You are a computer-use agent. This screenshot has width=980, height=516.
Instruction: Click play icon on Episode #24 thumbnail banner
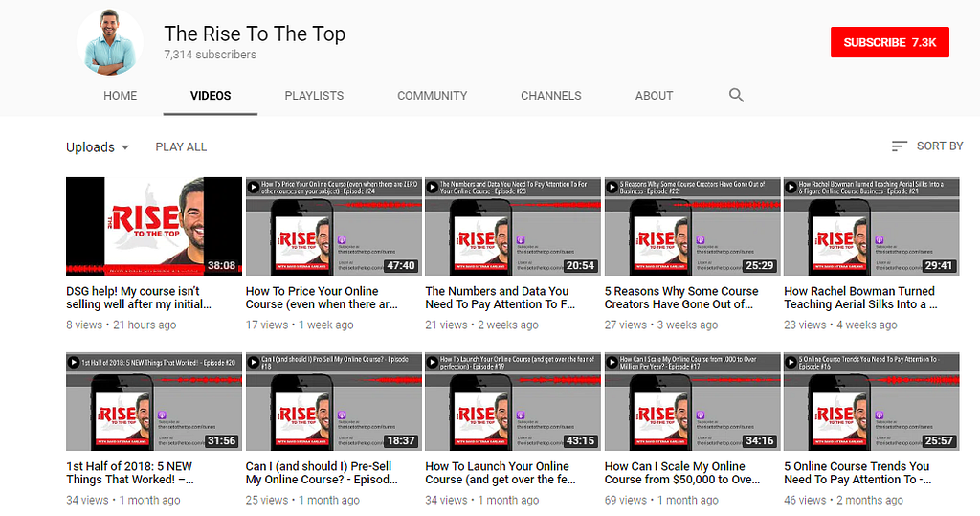coord(253,187)
